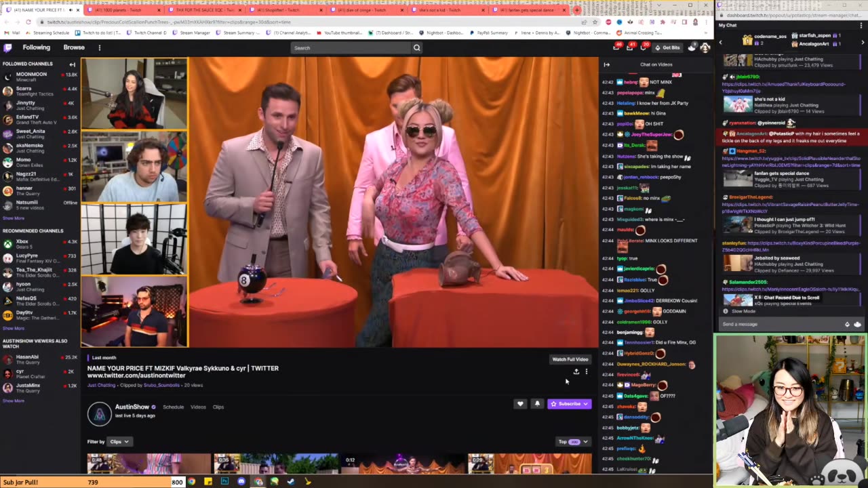Open the Subscribe dropdown button
Viewport: 868px width, 488px height.
pos(569,404)
